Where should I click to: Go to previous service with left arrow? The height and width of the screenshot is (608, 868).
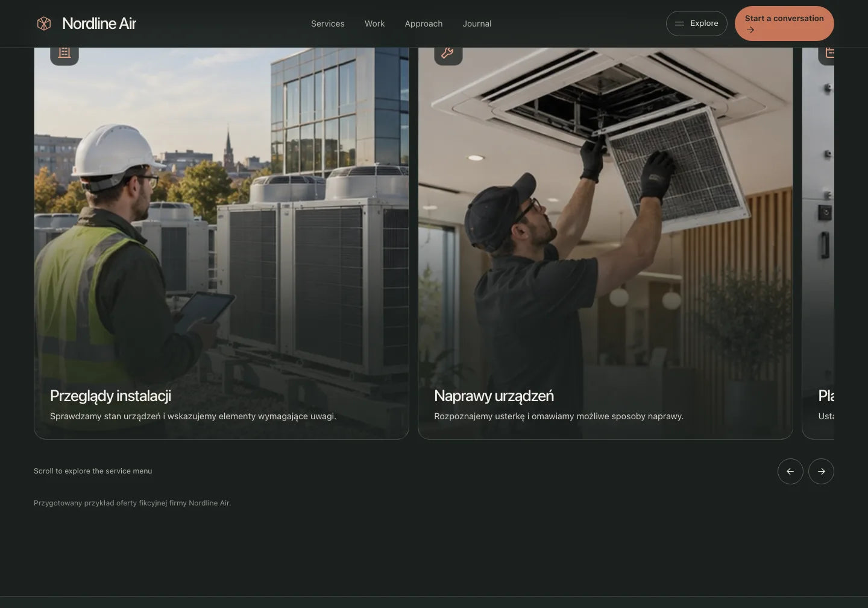click(790, 471)
